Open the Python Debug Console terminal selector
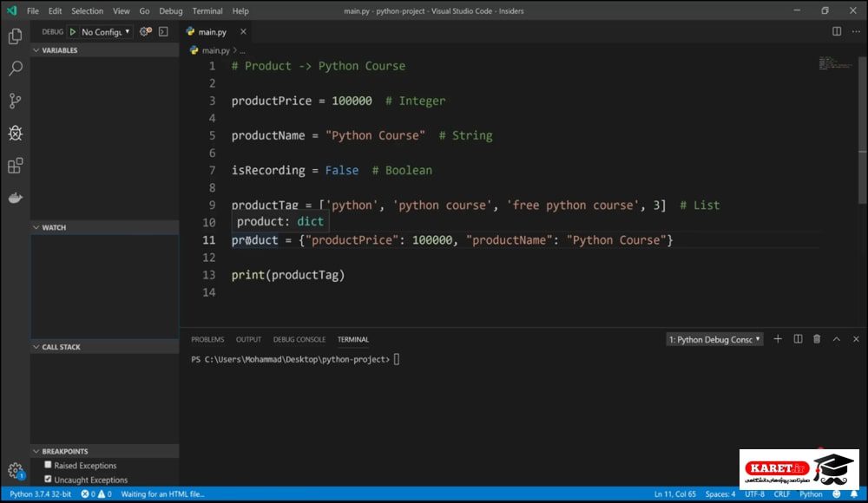This screenshot has width=868, height=503. coord(714,339)
